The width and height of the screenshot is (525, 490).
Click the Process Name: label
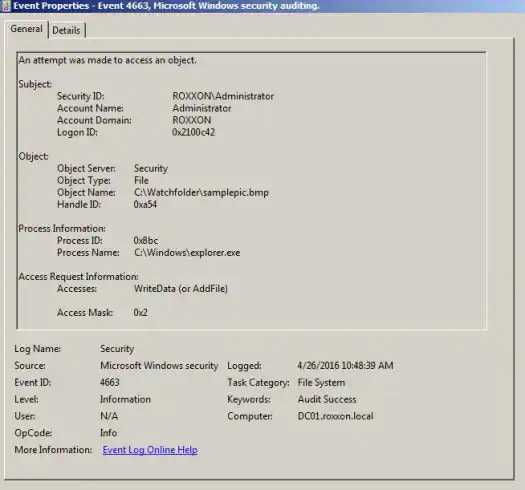(x=88, y=253)
